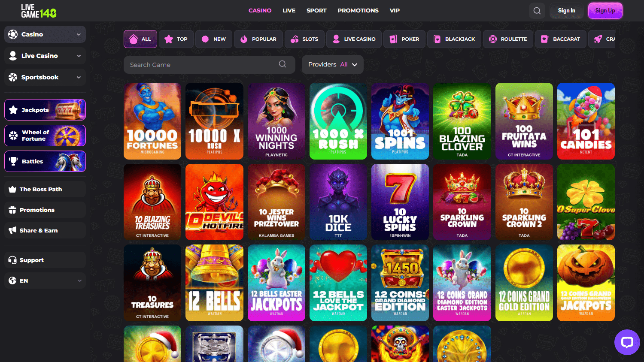Click the Promotions gift icon
Image resolution: width=644 pixels, height=362 pixels.
click(12, 210)
